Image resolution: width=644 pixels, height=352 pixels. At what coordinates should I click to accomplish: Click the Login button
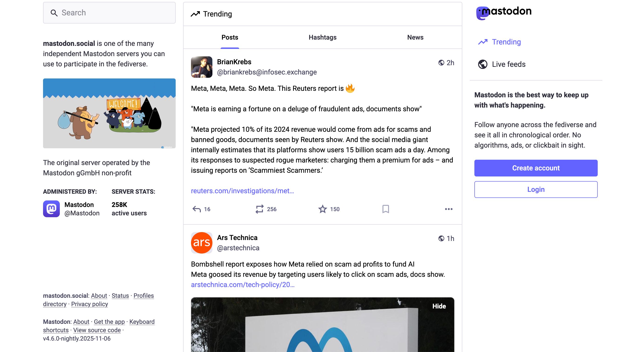click(536, 189)
